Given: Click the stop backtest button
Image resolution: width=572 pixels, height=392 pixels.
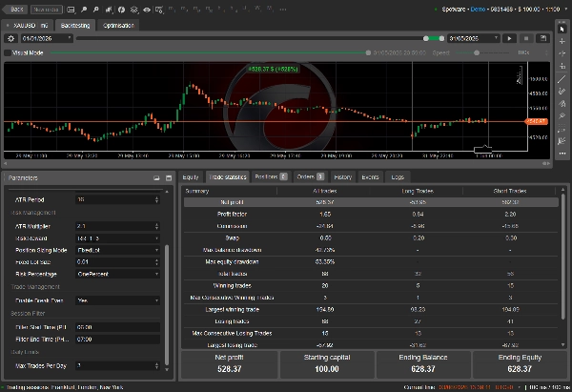Looking at the screenshot, I should (526, 38).
